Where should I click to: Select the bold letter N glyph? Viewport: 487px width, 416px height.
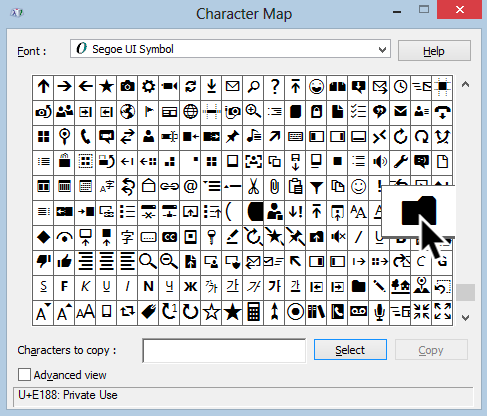148,287
